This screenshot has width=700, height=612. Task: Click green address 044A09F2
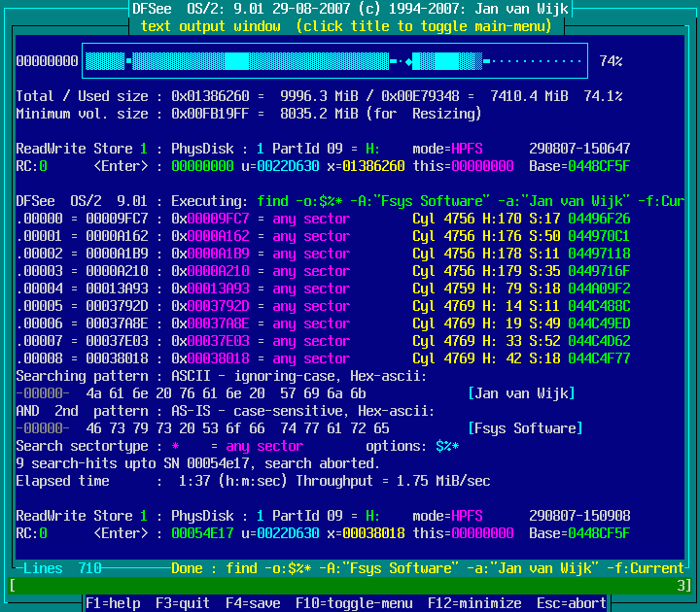click(599, 289)
